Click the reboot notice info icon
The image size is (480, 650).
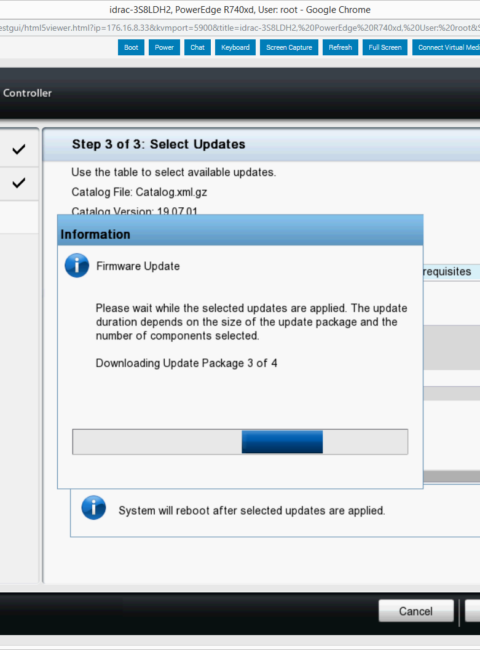tap(94, 507)
